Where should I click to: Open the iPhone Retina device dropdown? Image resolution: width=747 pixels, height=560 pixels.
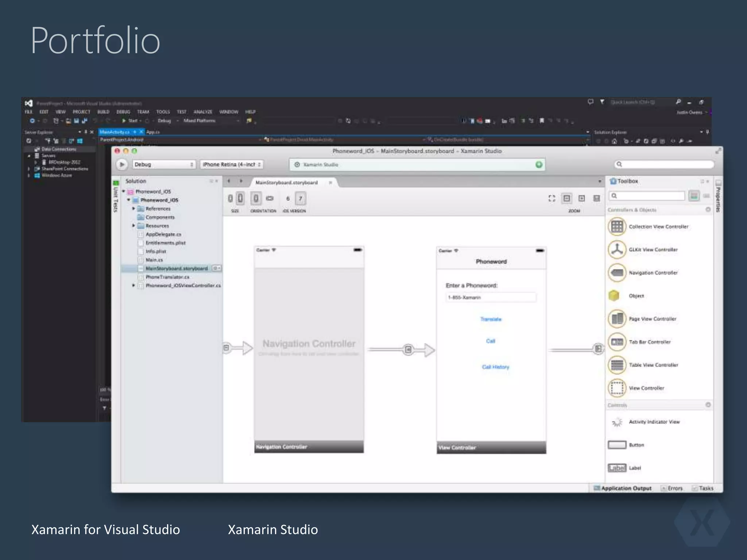(x=232, y=164)
